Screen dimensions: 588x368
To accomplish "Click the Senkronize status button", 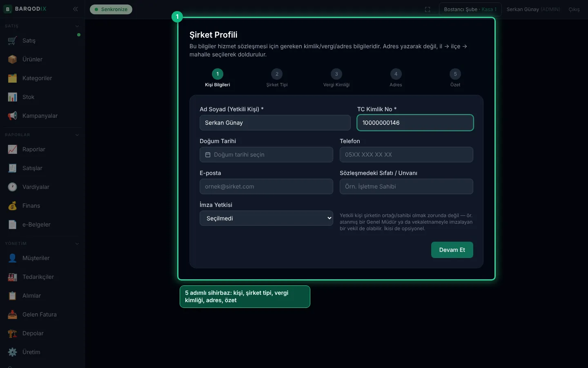I will click(x=111, y=9).
